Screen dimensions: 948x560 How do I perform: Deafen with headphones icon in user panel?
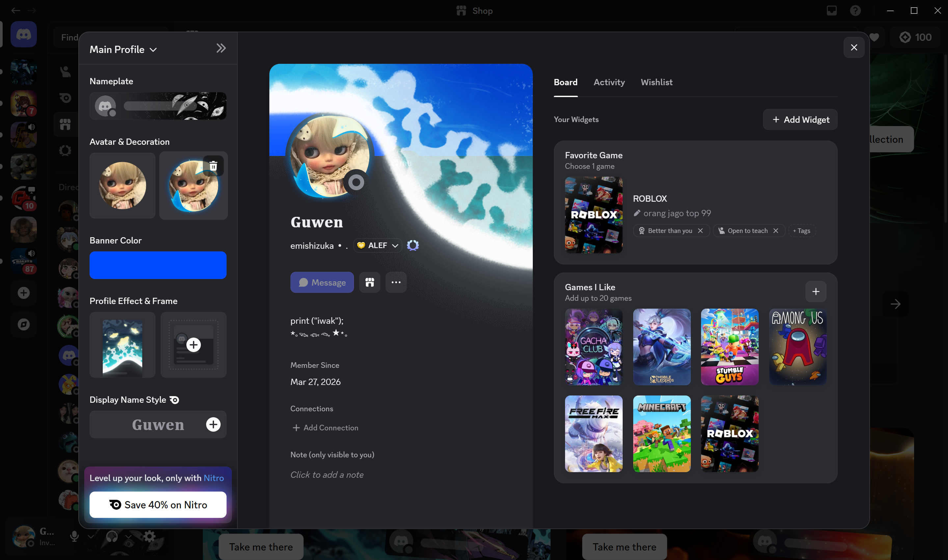click(112, 536)
